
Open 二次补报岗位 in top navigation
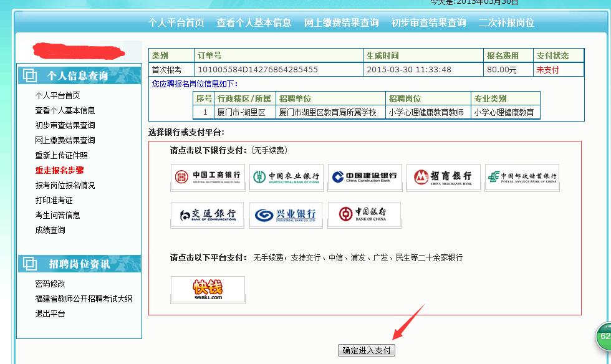tap(506, 22)
